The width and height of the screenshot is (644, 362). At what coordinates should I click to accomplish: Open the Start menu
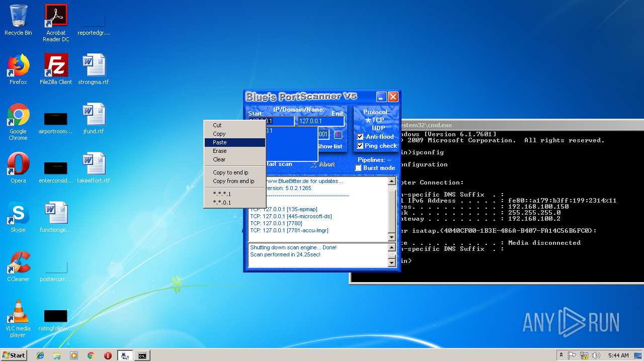pos(14,355)
